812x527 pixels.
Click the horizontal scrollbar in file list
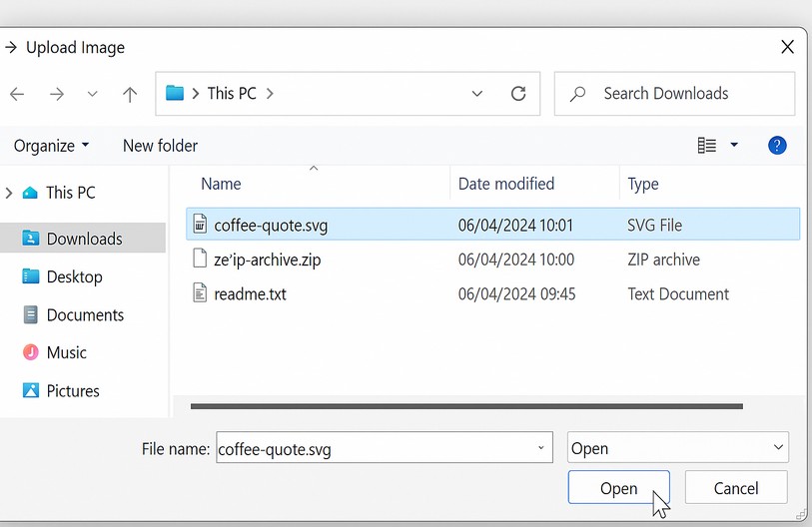click(466, 406)
